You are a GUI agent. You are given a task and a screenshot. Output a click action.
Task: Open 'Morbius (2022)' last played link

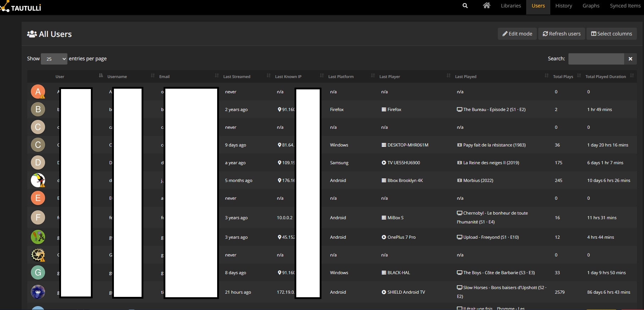[x=478, y=181]
